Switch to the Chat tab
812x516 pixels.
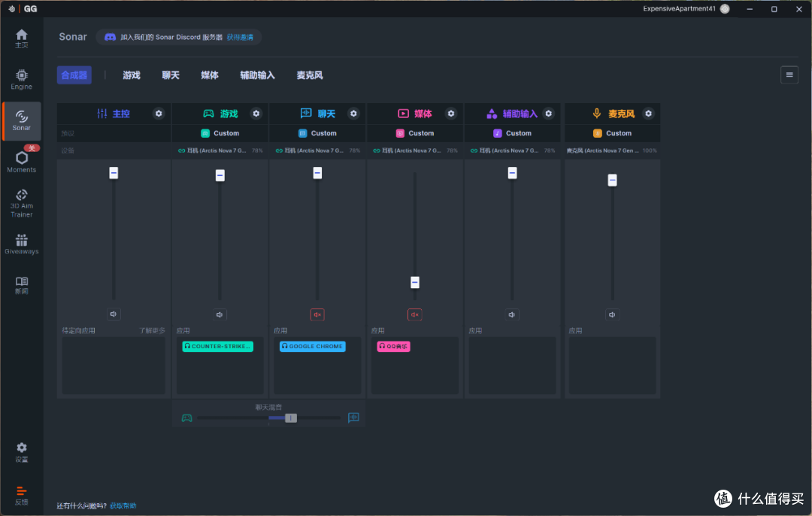(171, 75)
